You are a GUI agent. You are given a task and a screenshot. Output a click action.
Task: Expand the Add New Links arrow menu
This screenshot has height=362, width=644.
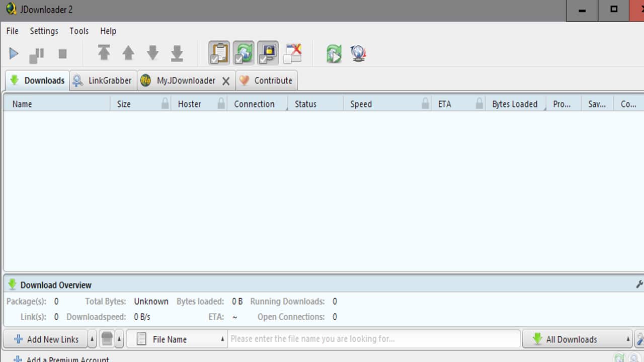tap(92, 339)
